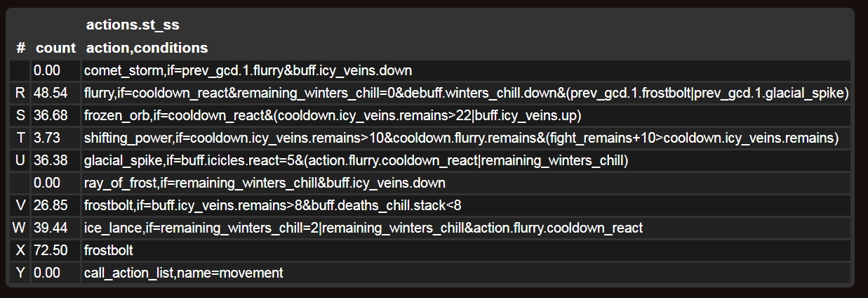
Task: Click the count column header
Action: click(55, 48)
